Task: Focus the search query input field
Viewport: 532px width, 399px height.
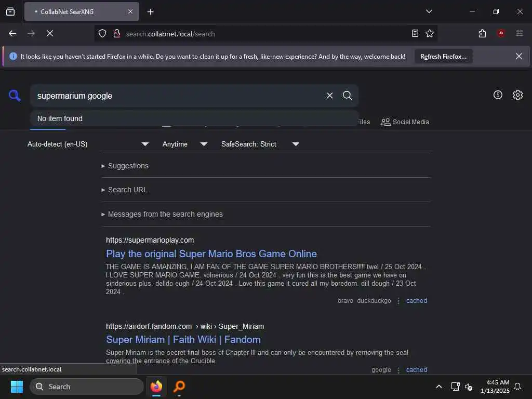Action: coord(178,96)
